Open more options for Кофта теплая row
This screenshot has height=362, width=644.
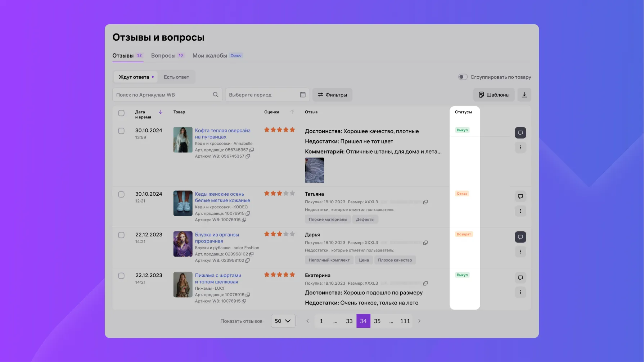(520, 148)
